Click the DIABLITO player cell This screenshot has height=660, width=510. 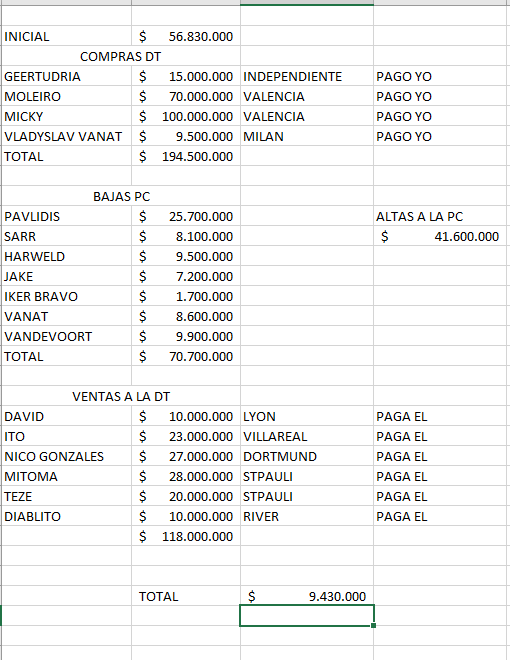click(66, 516)
